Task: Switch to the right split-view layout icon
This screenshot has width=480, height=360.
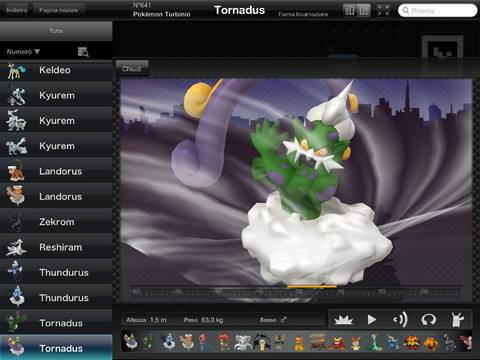Action: tap(364, 10)
